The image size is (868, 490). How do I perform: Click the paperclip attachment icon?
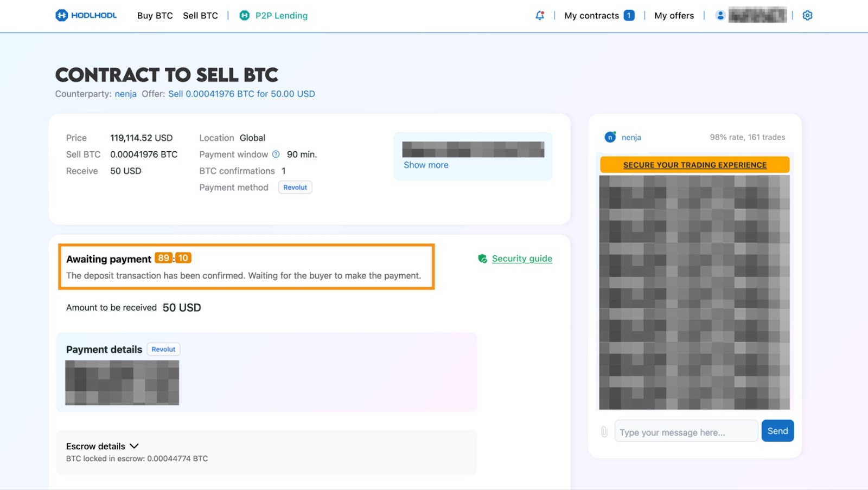[x=604, y=432]
